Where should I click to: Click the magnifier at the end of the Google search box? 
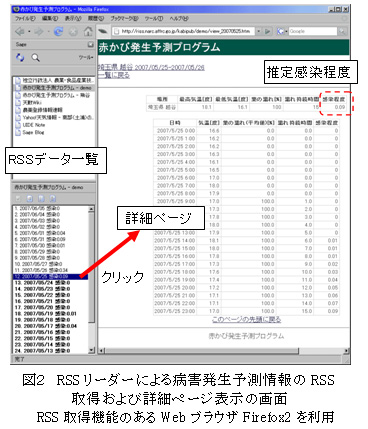coord(342,31)
